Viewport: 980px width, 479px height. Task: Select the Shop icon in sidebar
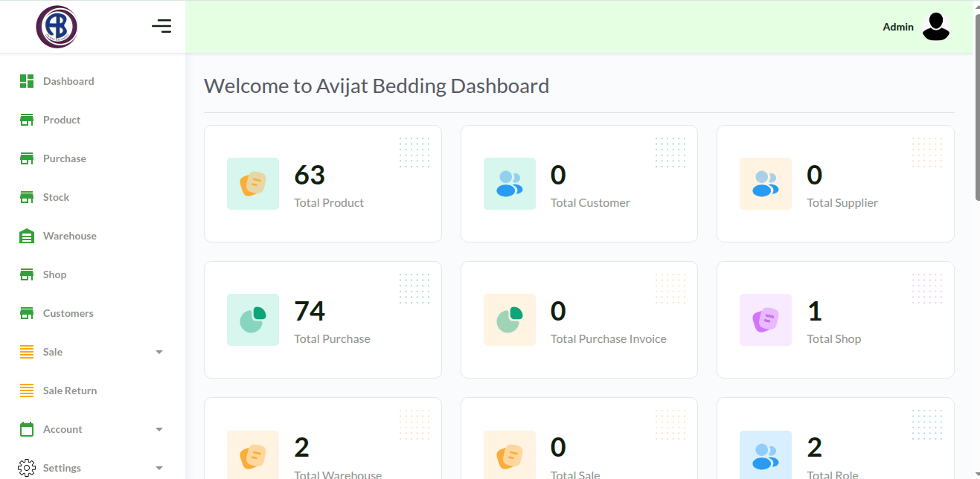27,274
